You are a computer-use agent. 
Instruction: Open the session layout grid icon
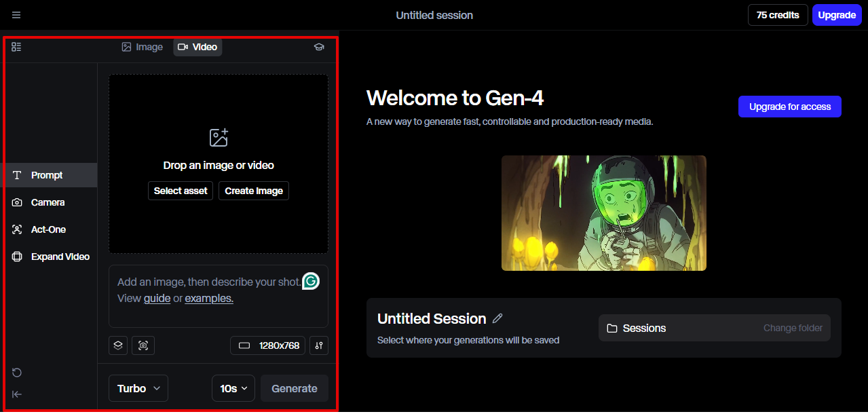[x=16, y=47]
